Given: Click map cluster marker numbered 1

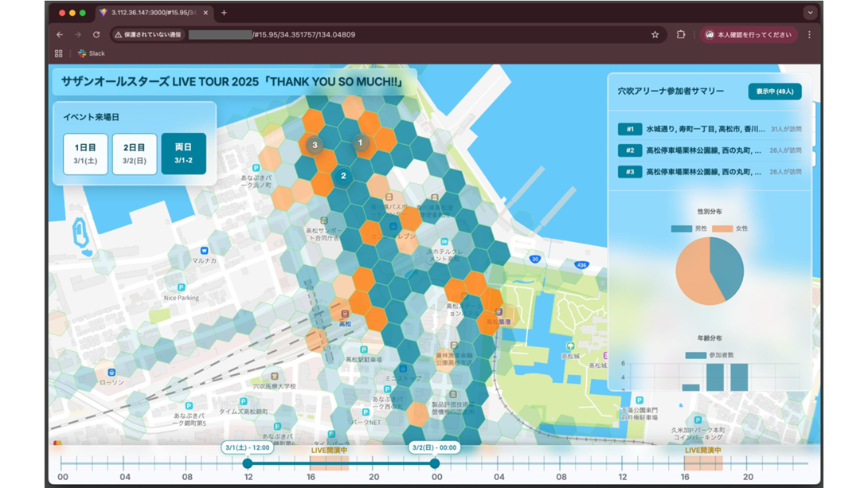Looking at the screenshot, I should [360, 143].
